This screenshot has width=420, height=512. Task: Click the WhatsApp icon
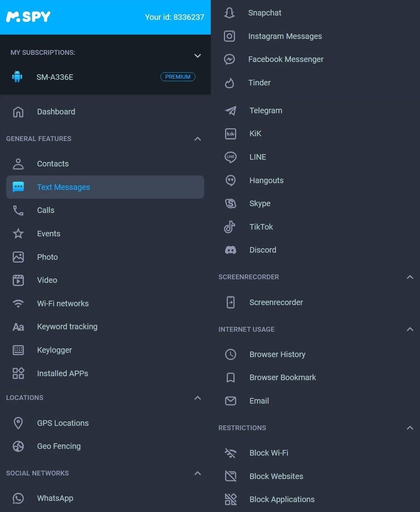(18, 498)
